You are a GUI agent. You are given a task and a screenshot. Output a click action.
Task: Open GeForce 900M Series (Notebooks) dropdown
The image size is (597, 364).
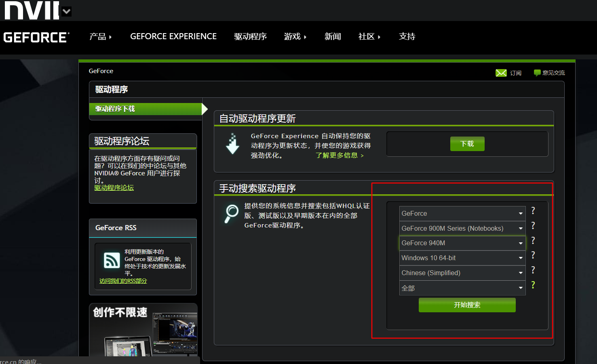(x=462, y=228)
